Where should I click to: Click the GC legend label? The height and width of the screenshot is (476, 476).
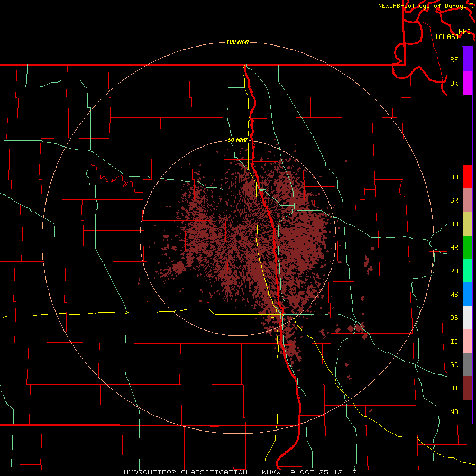pyautogui.click(x=454, y=364)
